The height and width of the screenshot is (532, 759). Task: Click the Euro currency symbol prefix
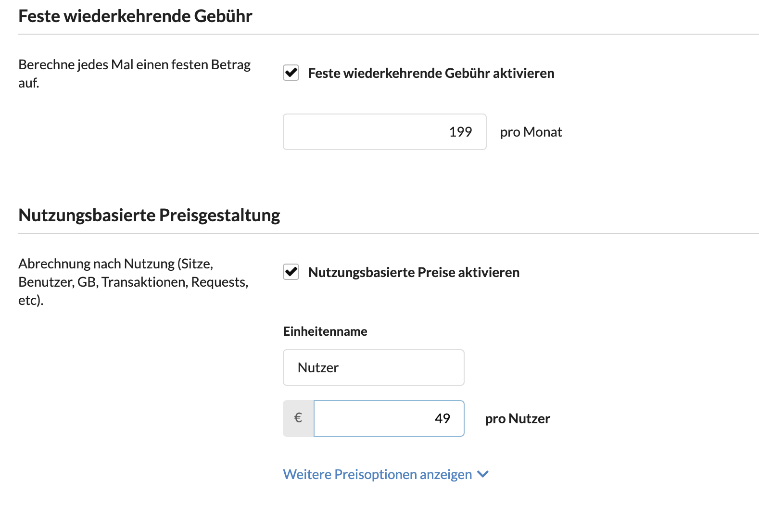point(298,418)
